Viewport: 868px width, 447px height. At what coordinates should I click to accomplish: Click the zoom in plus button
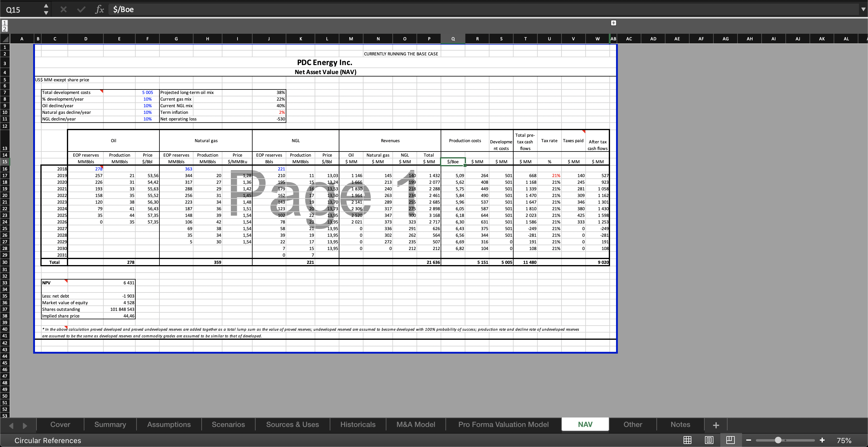(822, 440)
